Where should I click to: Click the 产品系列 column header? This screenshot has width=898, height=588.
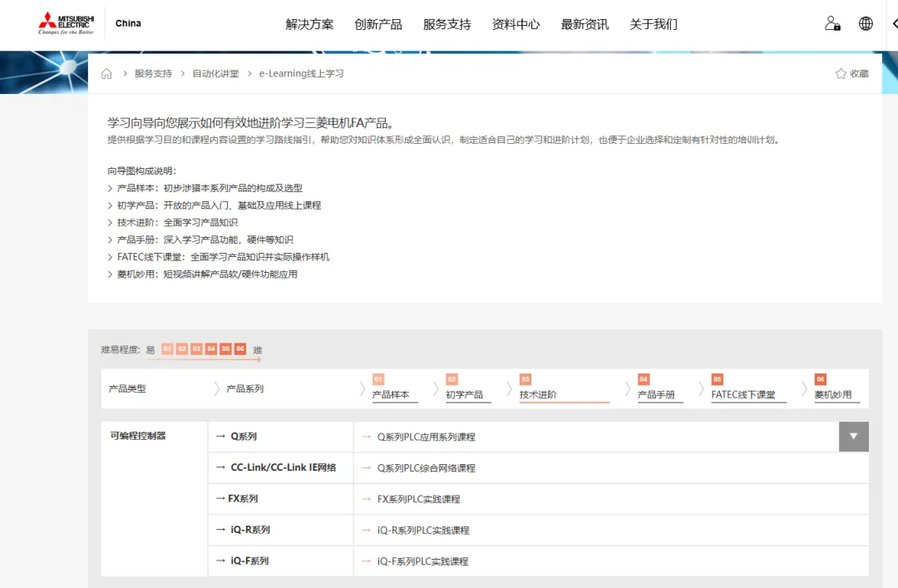pyautogui.click(x=245, y=388)
